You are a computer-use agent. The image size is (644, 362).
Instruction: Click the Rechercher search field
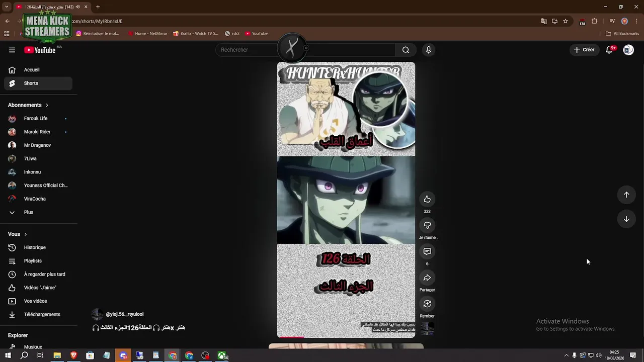[x=305, y=50]
